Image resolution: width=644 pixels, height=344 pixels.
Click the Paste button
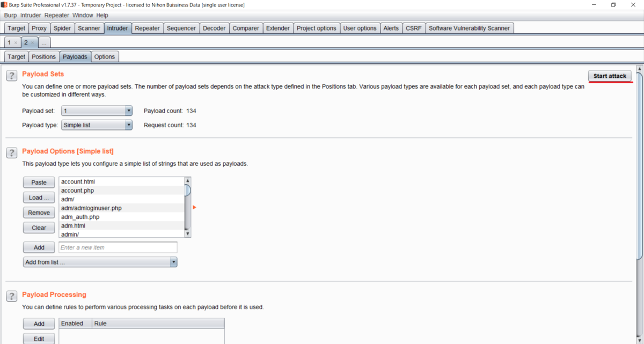point(39,182)
